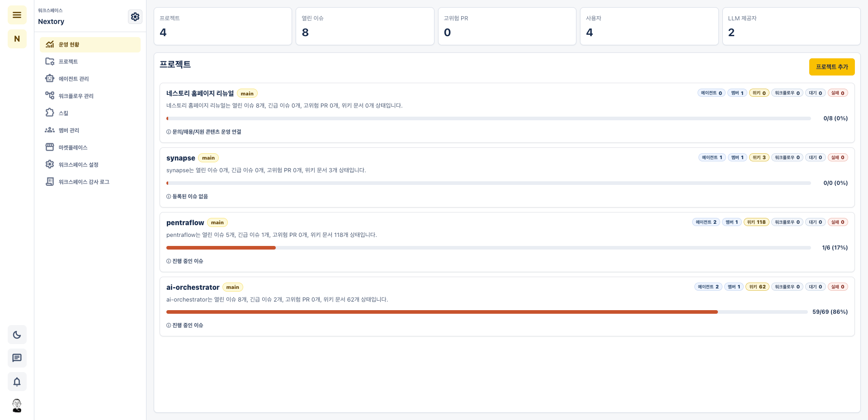The image size is (868, 420).
Task: Click the main badge of ai-orchestrator
Action: (x=233, y=287)
